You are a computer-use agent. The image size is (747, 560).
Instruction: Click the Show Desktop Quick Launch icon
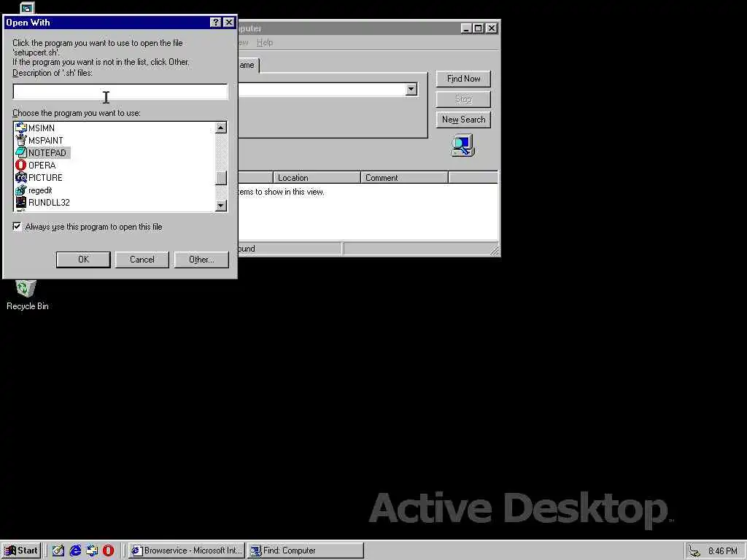[58, 551]
